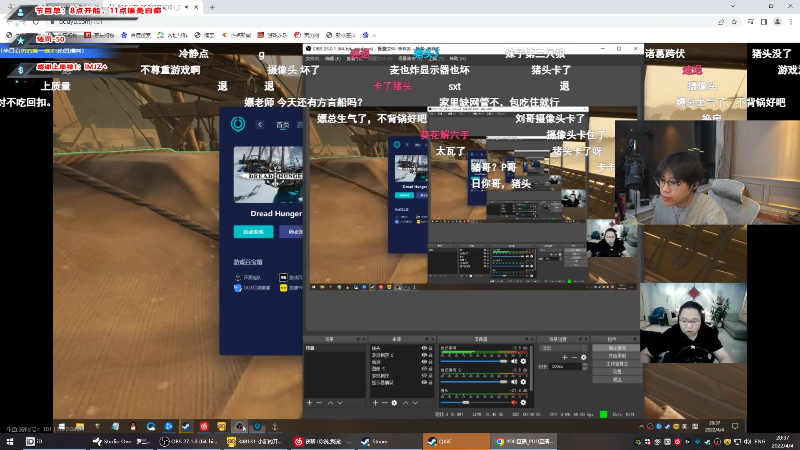Open scene transition type dropdown
Screen dimensions: 800x450
(x=564, y=348)
